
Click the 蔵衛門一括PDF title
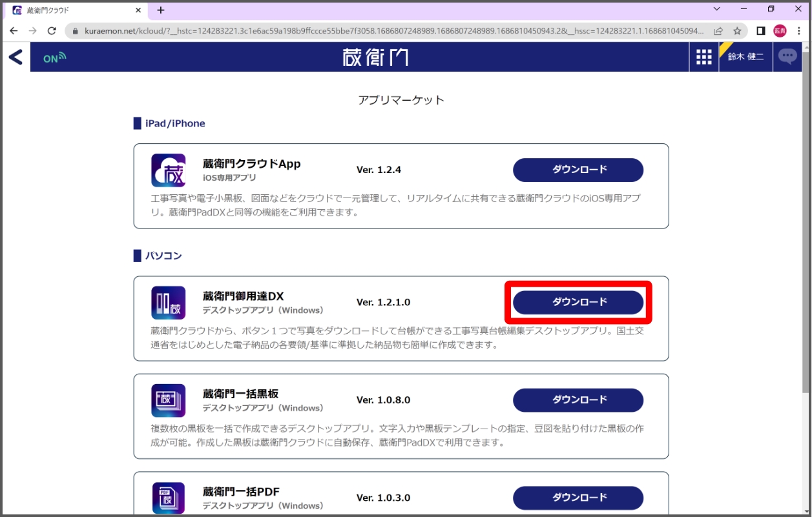pos(241,492)
